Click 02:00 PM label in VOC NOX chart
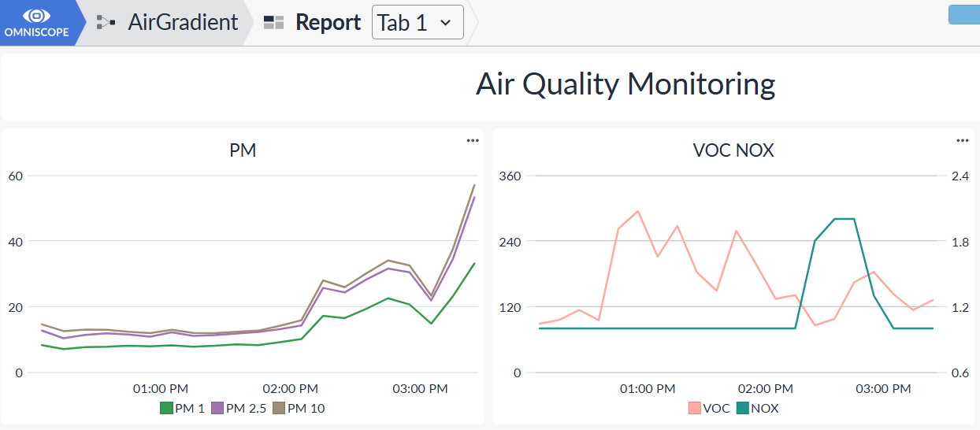The image size is (980, 430). click(x=766, y=388)
